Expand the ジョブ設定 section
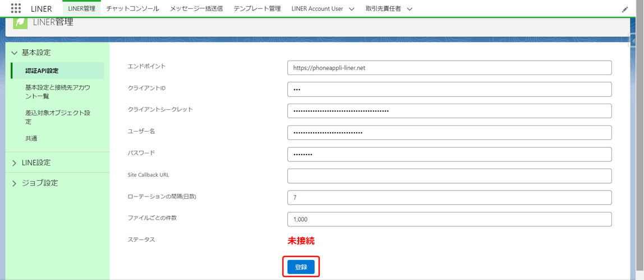The height and width of the screenshot is (280, 644). [x=15, y=183]
